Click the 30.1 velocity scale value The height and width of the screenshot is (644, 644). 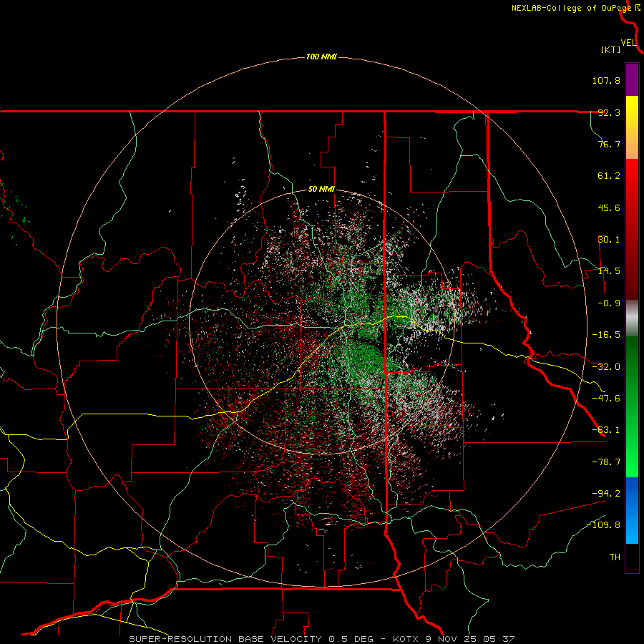[609, 240]
